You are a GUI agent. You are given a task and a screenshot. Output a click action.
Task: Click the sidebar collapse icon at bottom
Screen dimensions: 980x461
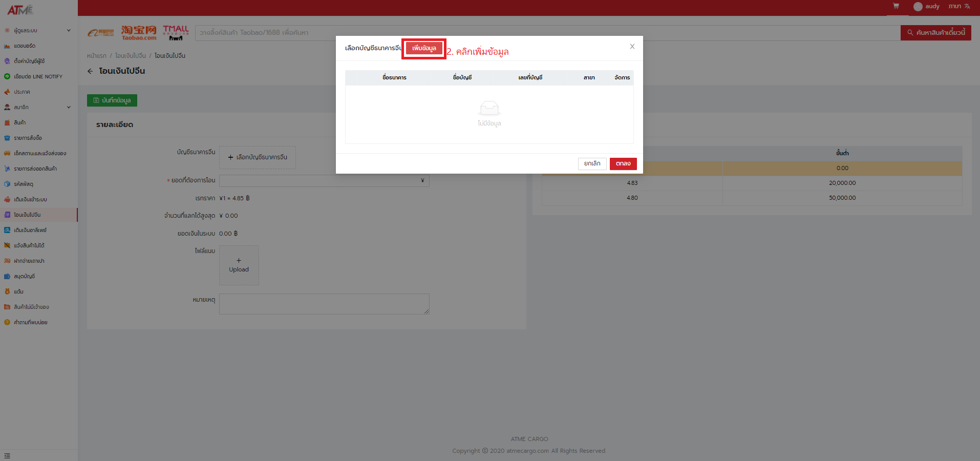[7, 455]
